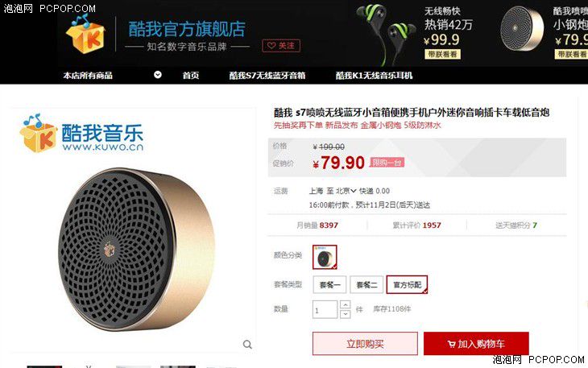Click cart icon on 加入购物车 button
Screen dimensions: 588x368
(452, 344)
